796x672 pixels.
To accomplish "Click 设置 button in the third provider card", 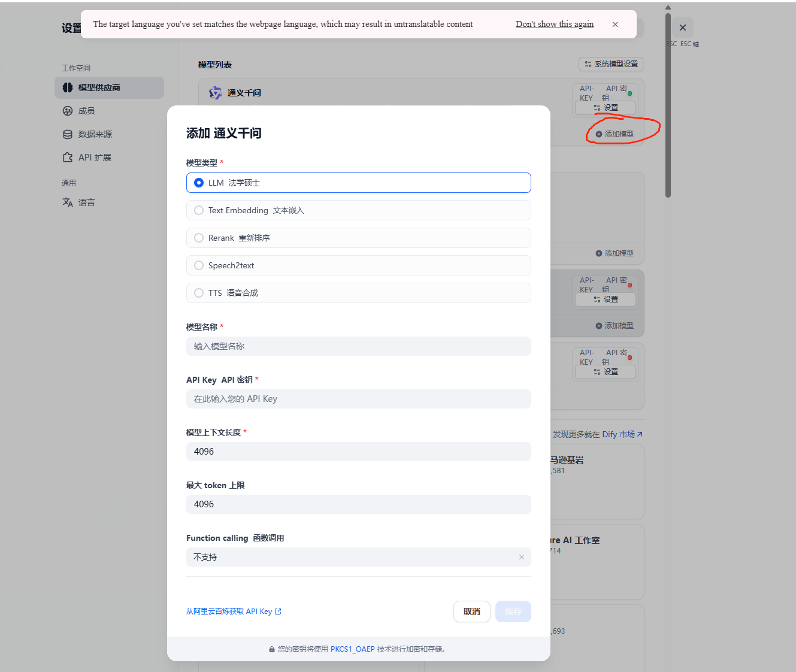I will point(606,299).
